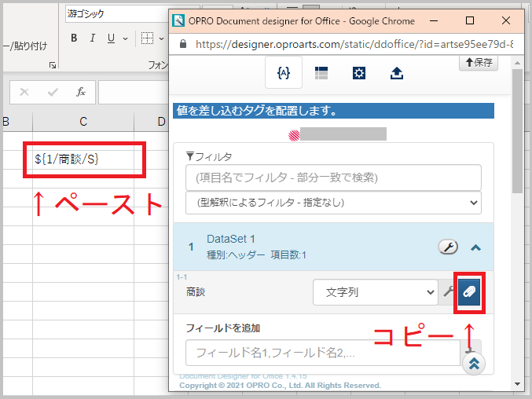
Task: Open the type interpretation filter dropdown
Action: [x=333, y=203]
